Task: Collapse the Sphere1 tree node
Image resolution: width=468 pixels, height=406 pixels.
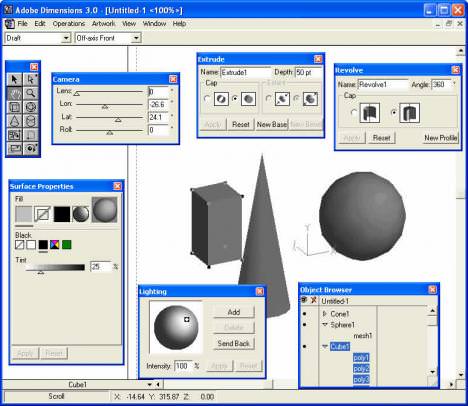Action: point(325,325)
